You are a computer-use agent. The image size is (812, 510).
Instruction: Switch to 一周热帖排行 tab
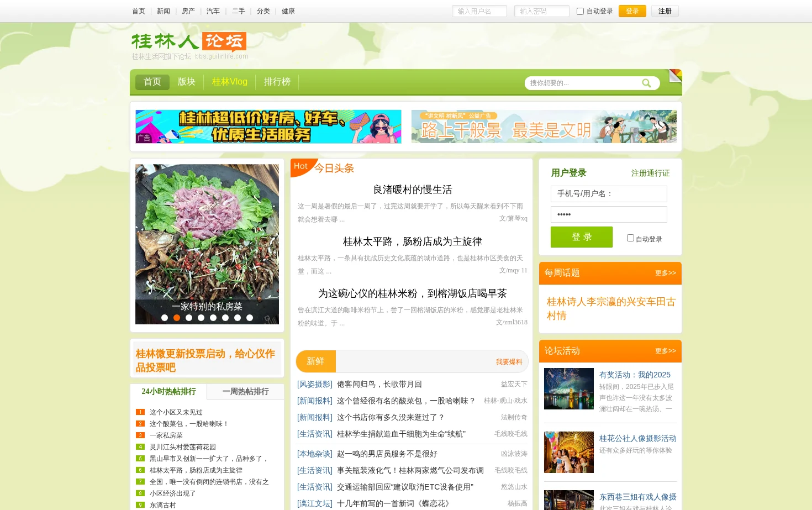[246, 391]
